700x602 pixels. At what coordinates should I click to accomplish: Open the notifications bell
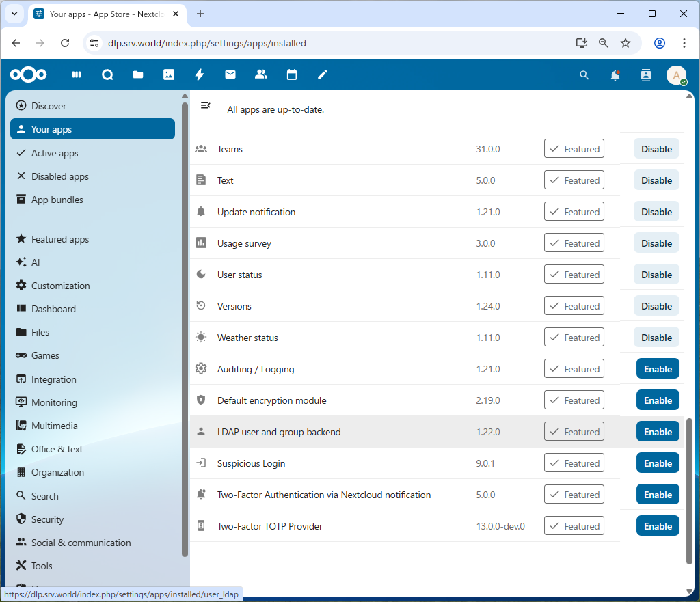click(x=615, y=75)
